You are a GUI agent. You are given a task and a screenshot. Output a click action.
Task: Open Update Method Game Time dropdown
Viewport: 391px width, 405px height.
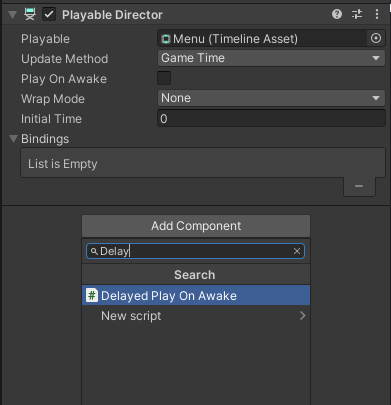click(x=271, y=58)
